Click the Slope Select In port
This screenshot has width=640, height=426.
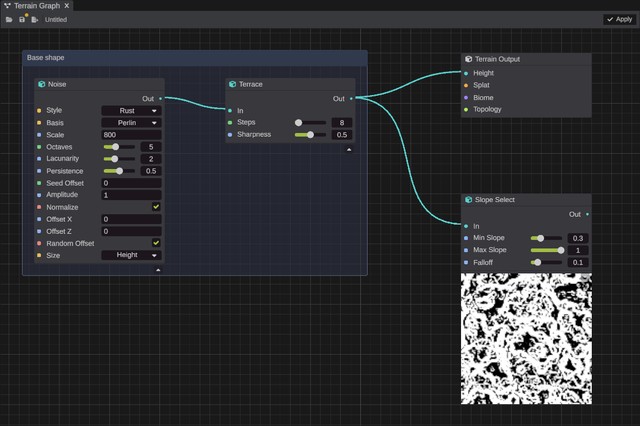pyautogui.click(x=466, y=226)
